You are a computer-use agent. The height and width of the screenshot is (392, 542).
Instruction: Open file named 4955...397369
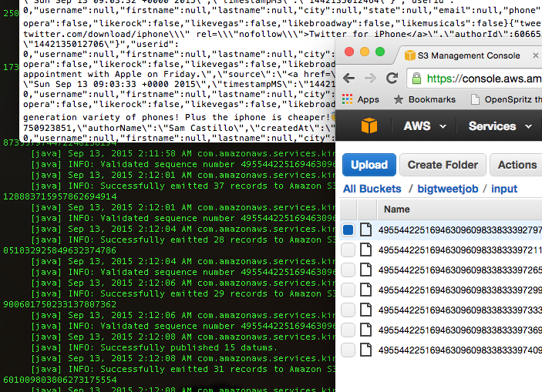[x=460, y=330]
